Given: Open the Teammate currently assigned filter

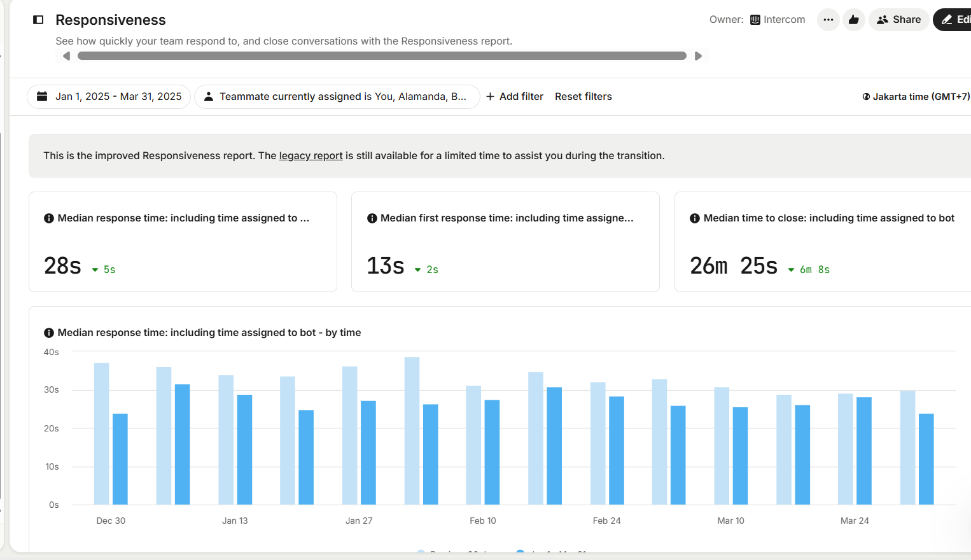Looking at the screenshot, I should (x=337, y=97).
